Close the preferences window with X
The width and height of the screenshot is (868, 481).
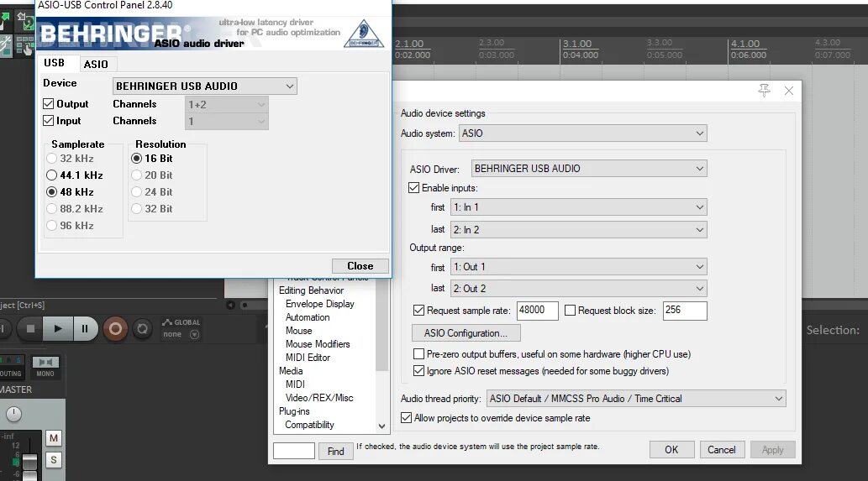point(789,91)
